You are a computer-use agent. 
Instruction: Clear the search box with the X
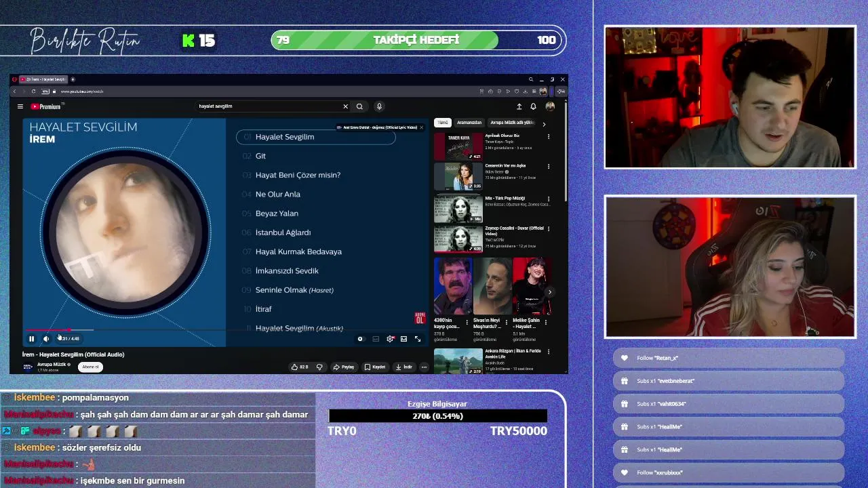pos(345,106)
